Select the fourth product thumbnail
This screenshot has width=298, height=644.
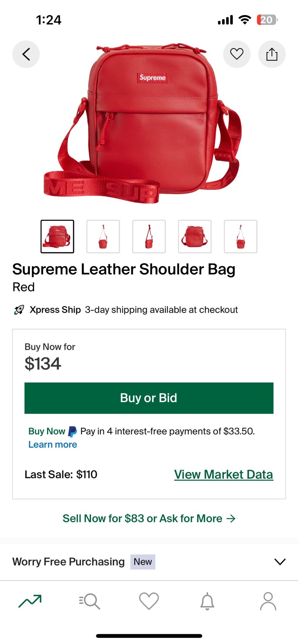coord(195,236)
